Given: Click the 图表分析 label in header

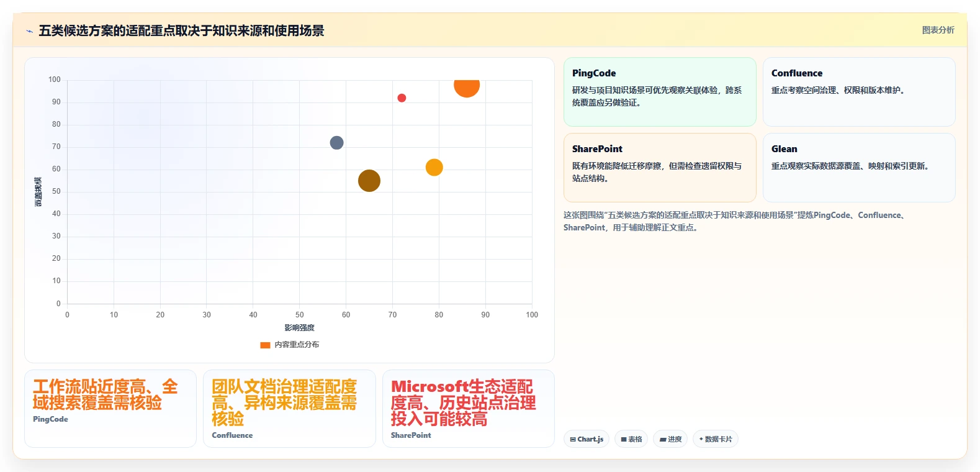Looking at the screenshot, I should pos(938,30).
